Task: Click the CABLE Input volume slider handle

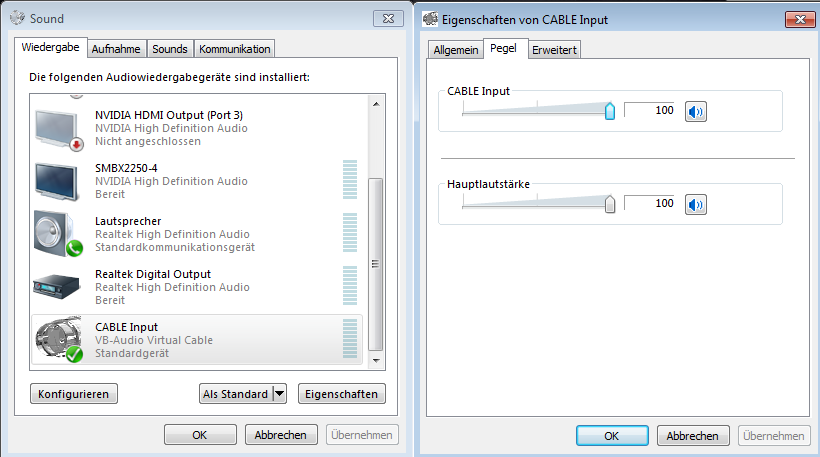Action: (x=610, y=110)
